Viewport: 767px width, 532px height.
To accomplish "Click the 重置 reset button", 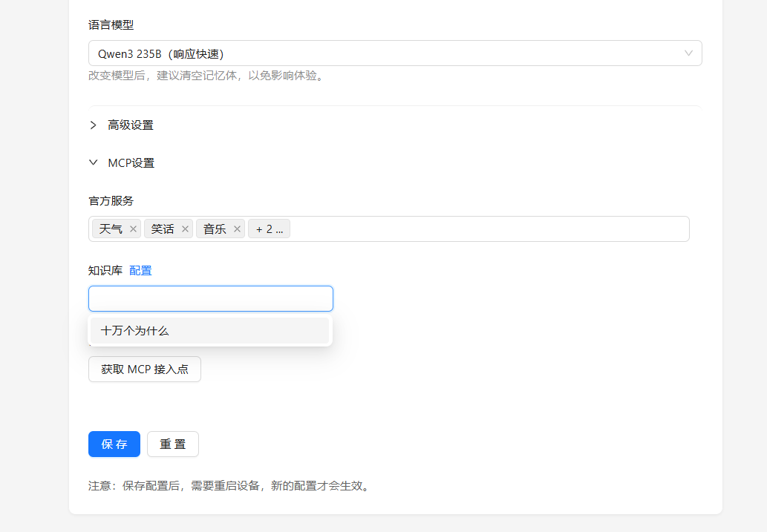I will pos(172,444).
